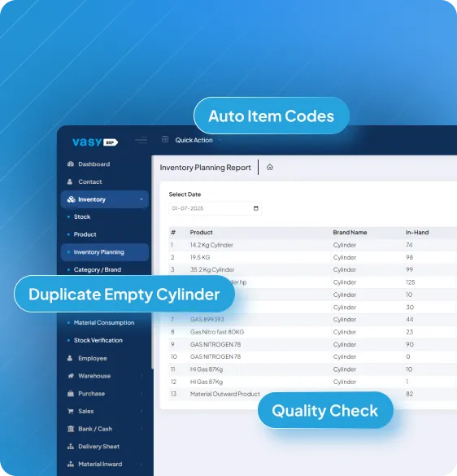Image resolution: width=457 pixels, height=476 pixels.
Task: Toggle the sidebar hamburger menu
Action: (141, 140)
